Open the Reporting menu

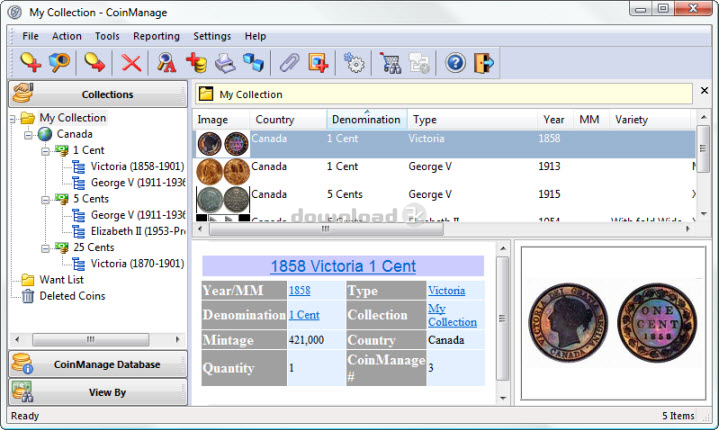[x=156, y=36]
